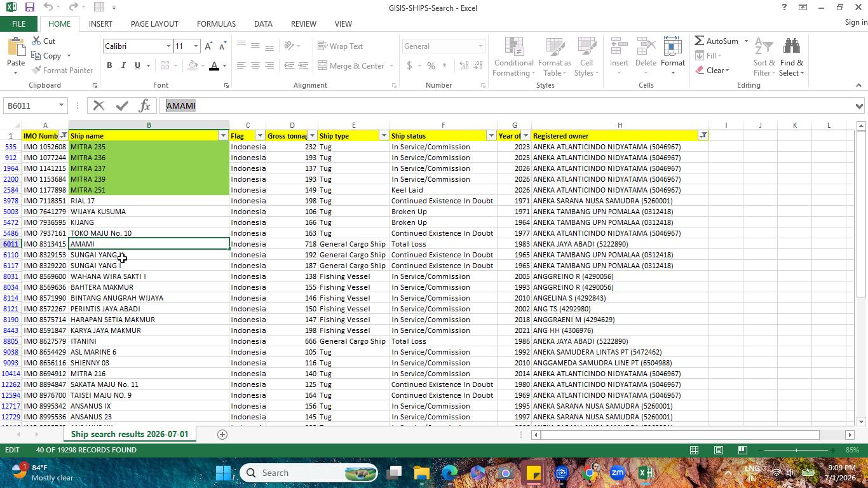Center align the cell text
This screenshot has width=868, height=488.
255,65
